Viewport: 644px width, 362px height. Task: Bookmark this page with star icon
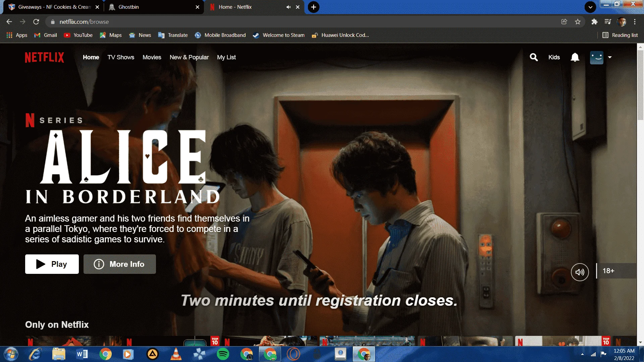578,22
